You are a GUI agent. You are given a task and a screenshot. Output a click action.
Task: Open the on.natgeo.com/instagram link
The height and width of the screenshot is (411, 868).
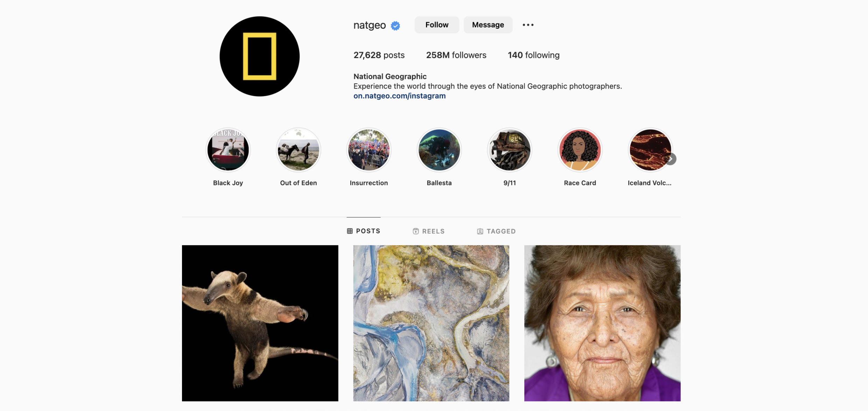tap(399, 96)
